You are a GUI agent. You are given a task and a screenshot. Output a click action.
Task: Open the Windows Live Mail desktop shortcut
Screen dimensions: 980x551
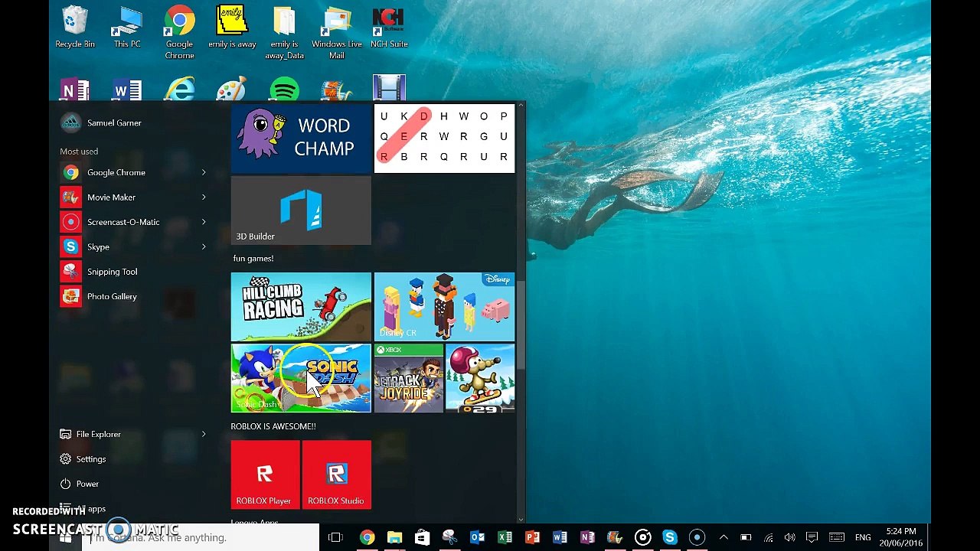pyautogui.click(x=337, y=32)
